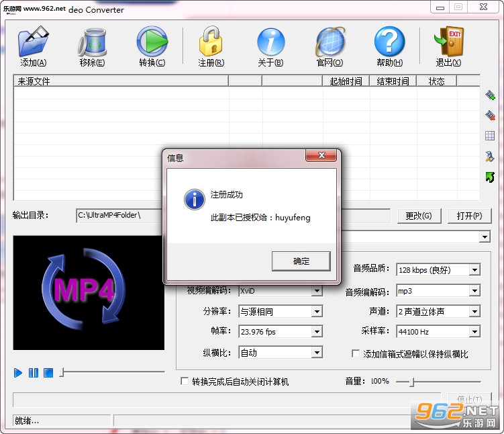Open the 采样率 44100 Hz dropdown
This screenshot has width=504, height=434.
(474, 332)
